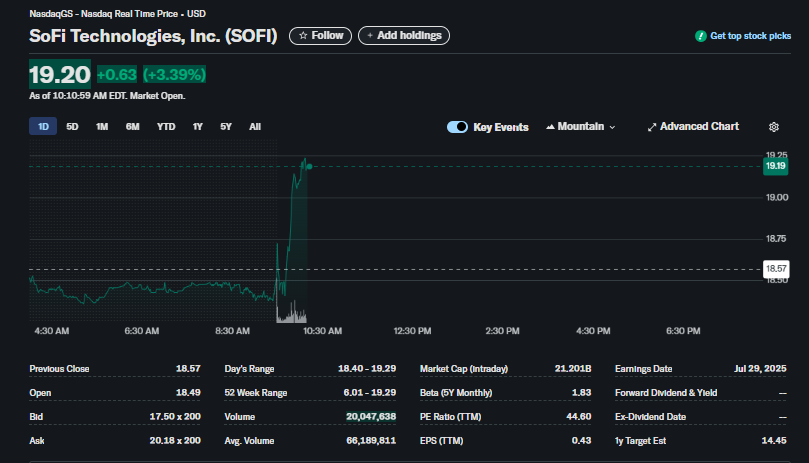The image size is (809, 463).
Task: Select the 5Y chart range
Action: [226, 126]
